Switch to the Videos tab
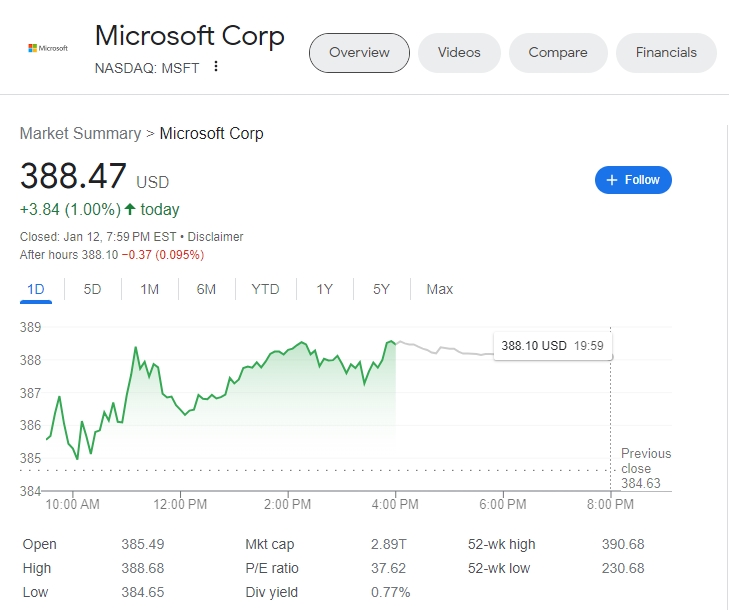 tap(459, 52)
